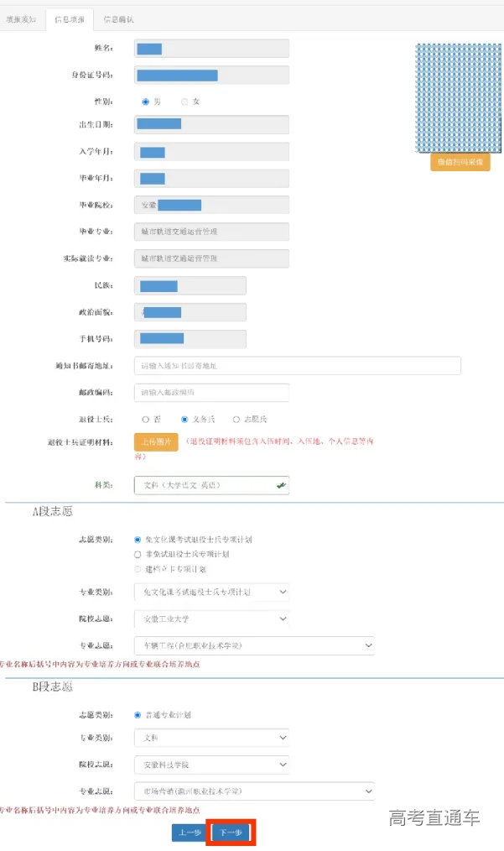Viewport: 504px width, 851px height.
Task: Click the 微信扫码采集 button
Action: tap(460, 162)
